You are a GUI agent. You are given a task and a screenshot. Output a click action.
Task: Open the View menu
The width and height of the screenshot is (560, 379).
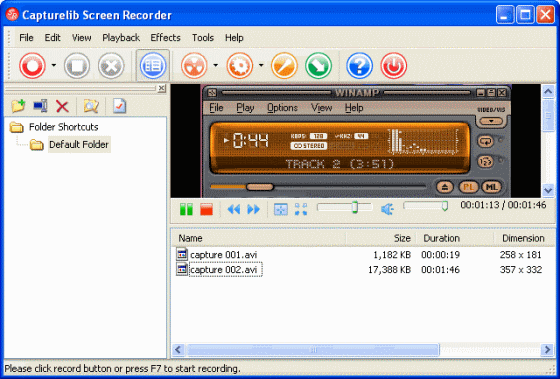[x=81, y=38]
